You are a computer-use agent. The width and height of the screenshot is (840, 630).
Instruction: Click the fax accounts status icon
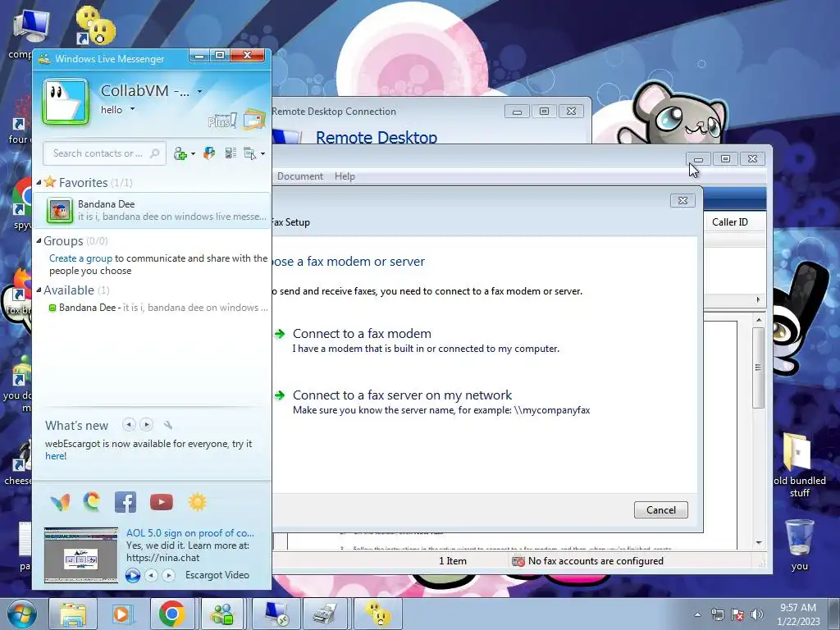pyautogui.click(x=518, y=561)
